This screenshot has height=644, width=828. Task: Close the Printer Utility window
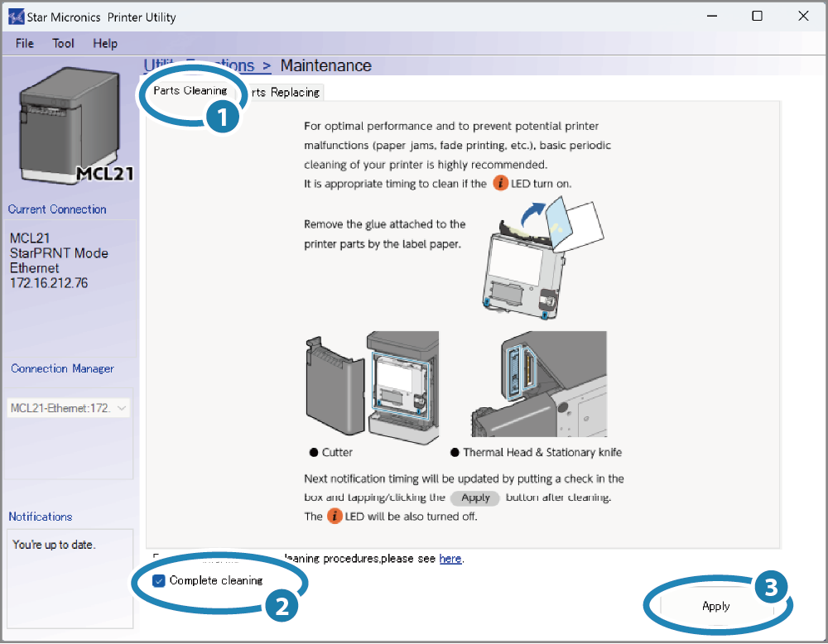point(803,17)
